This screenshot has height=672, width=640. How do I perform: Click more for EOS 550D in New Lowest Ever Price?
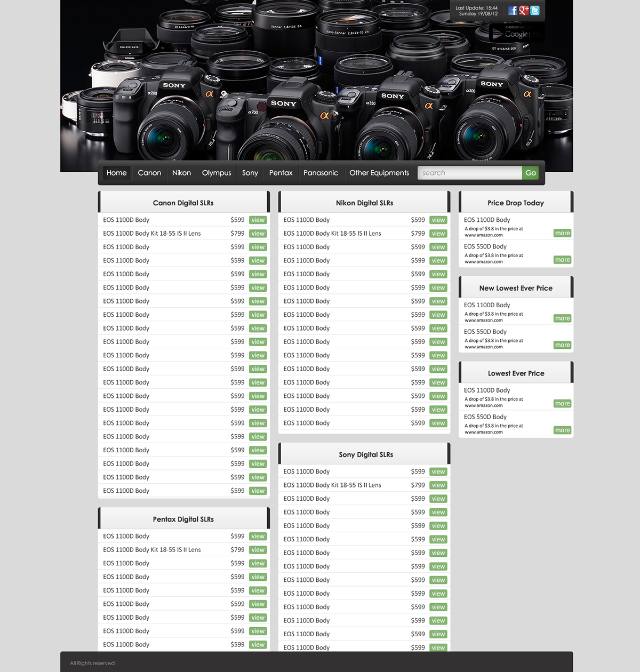click(562, 345)
